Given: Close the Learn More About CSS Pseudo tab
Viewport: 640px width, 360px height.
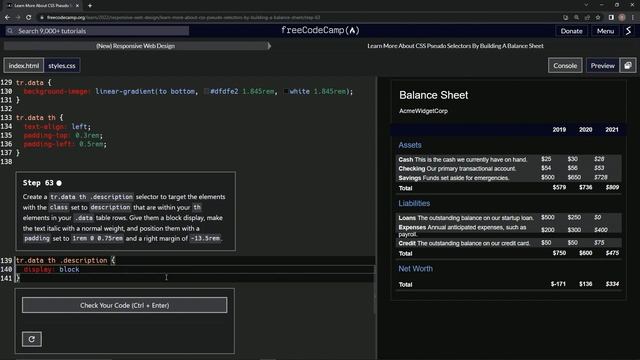Looking at the screenshot, I should (77, 6).
